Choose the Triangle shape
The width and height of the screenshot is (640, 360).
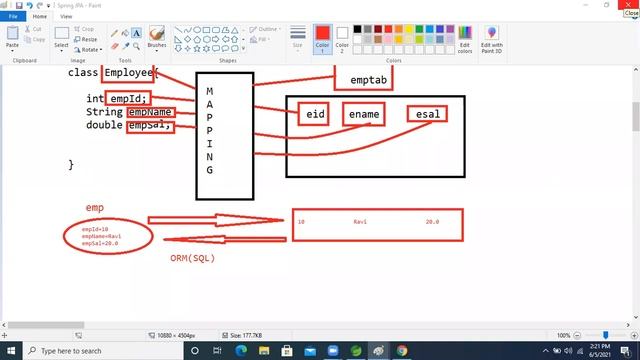click(x=235, y=30)
